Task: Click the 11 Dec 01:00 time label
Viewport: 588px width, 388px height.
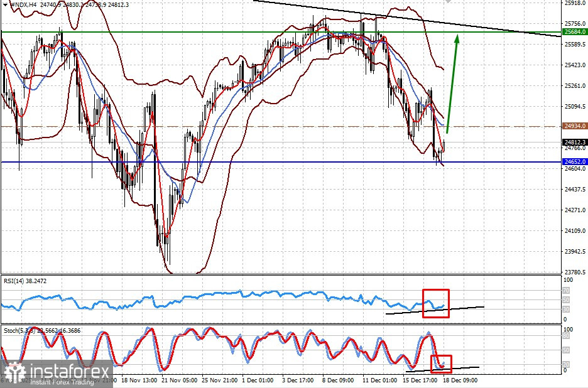Action: pos(380,380)
